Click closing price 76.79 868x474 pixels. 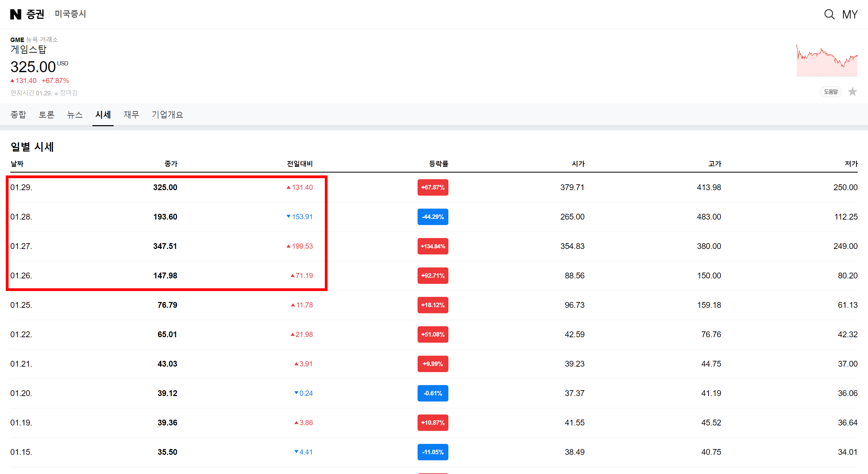(167, 305)
